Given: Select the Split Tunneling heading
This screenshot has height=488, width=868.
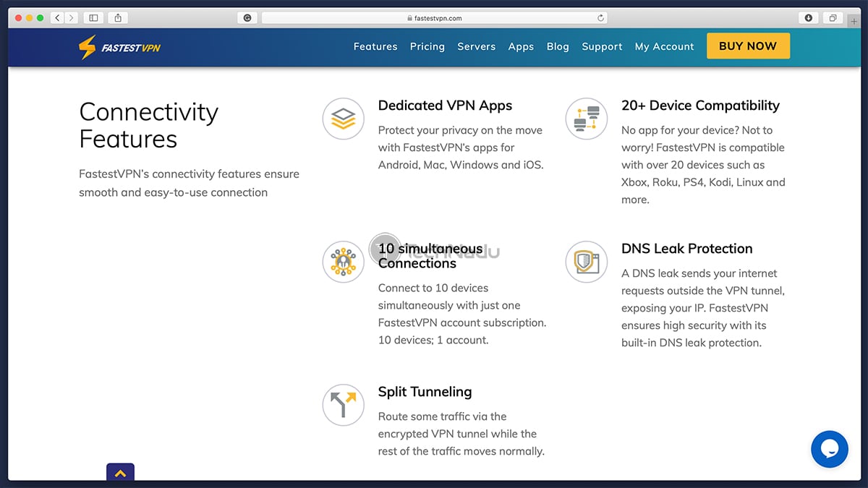Looking at the screenshot, I should (x=425, y=392).
